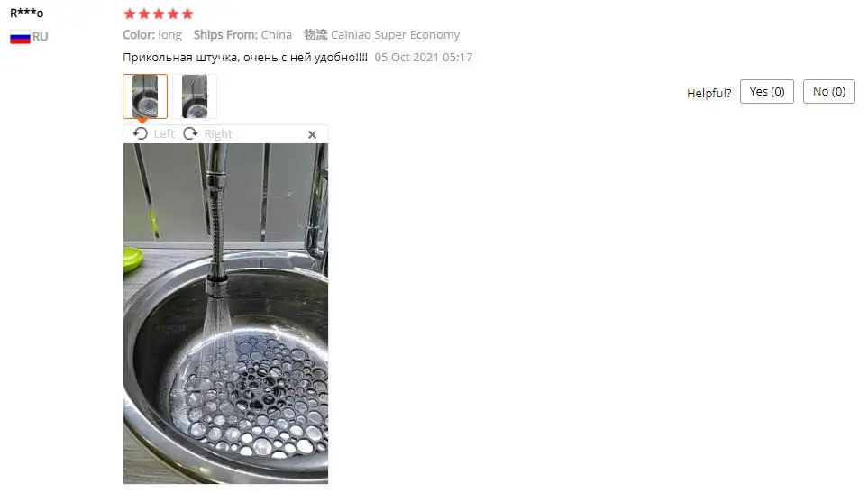
Task: Click the first red rating star
Action: click(130, 14)
